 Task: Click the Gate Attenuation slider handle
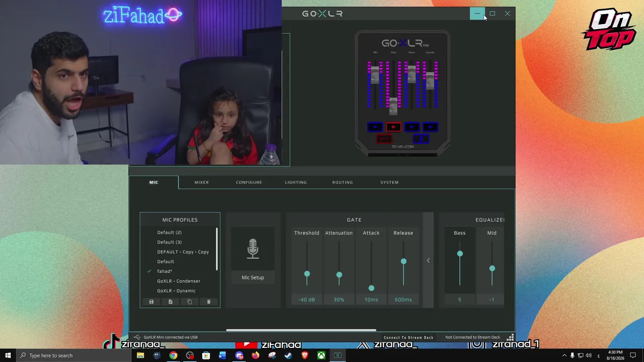[x=339, y=275]
